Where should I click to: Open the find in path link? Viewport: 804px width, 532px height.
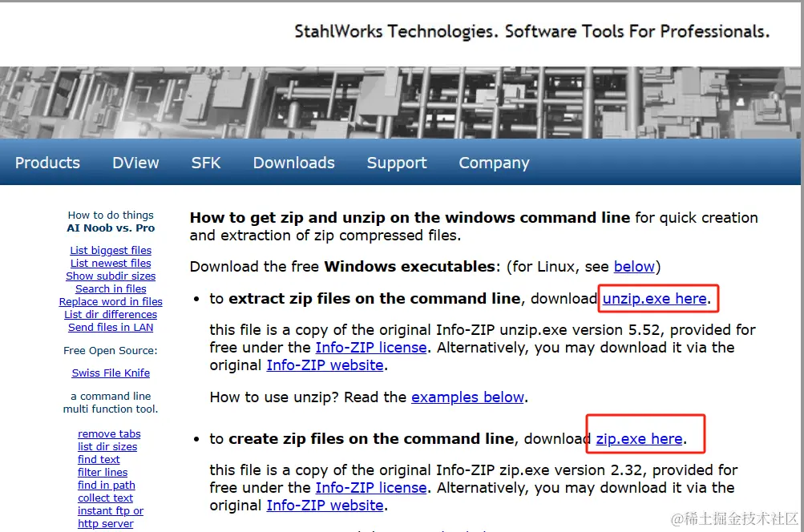click(107, 485)
